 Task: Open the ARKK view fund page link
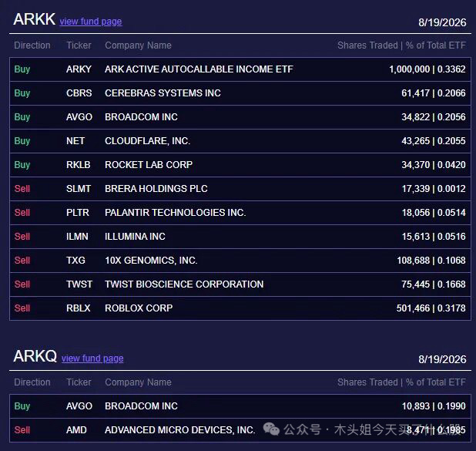(91, 22)
